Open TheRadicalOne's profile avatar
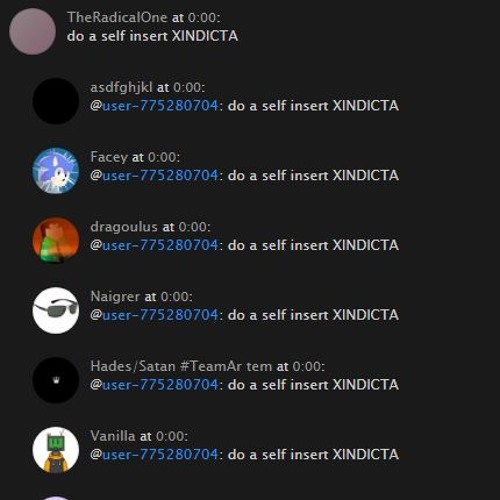Screen dimensions: 500x500 coord(32,32)
